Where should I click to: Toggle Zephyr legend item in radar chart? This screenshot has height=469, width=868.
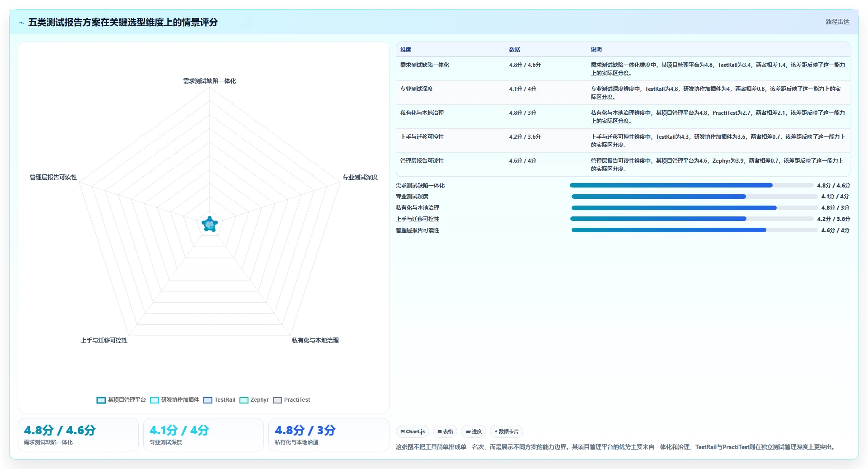(x=254, y=400)
